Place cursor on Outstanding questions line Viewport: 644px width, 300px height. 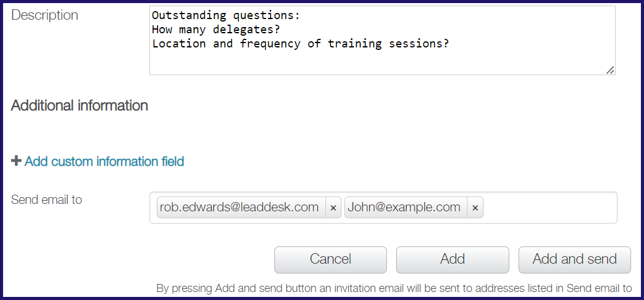[x=226, y=15]
